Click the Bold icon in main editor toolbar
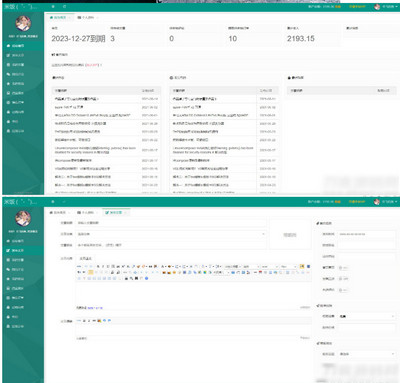Screen dimensions: 400x383 (98, 267)
